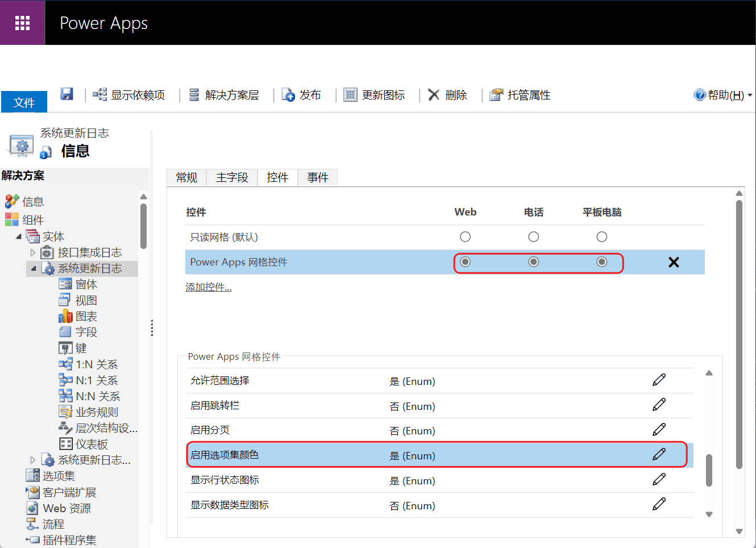Select the 只读网格 (默认) control row
Image resolution: width=756 pixels, height=548 pixels.
445,237
